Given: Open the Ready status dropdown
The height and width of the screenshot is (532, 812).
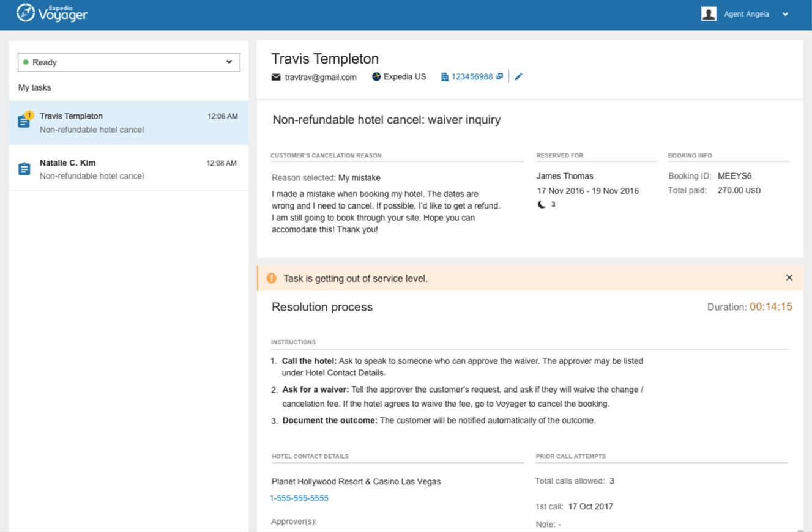Looking at the screenshot, I should [129, 62].
